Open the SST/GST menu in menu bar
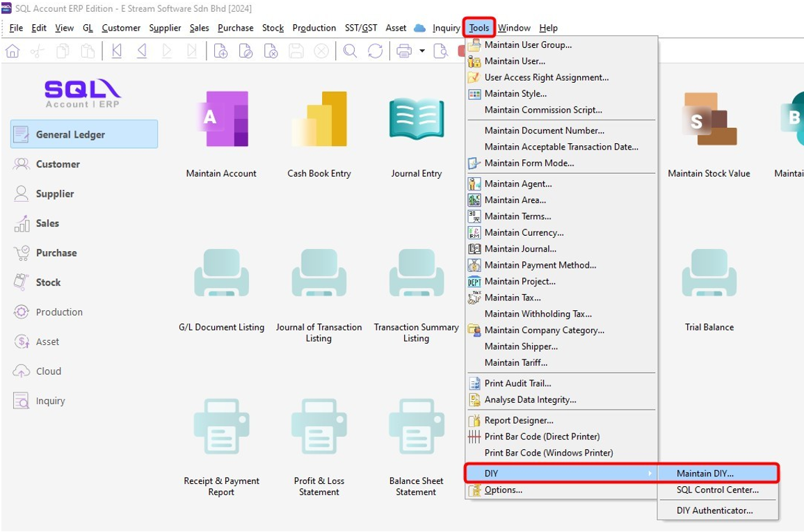The image size is (804, 532). (x=361, y=28)
